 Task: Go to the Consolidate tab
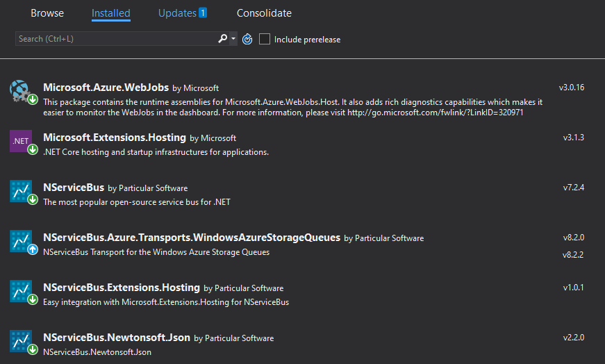coord(264,13)
